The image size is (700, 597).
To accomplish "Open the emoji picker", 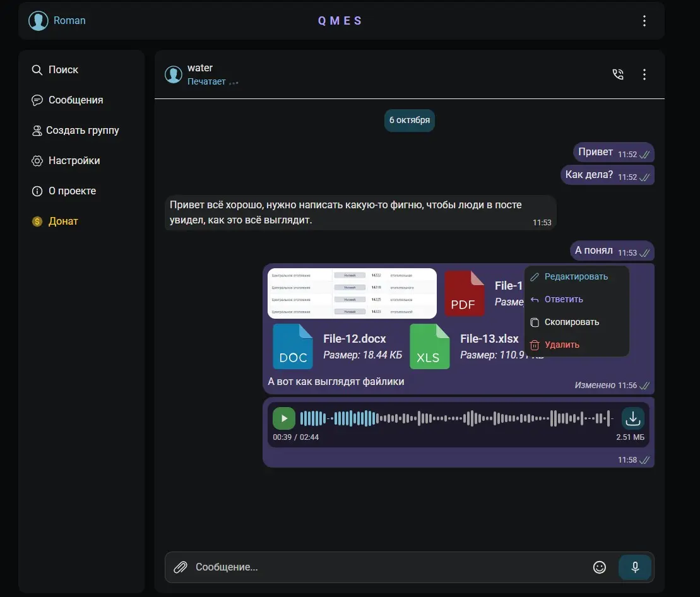I will tap(599, 567).
